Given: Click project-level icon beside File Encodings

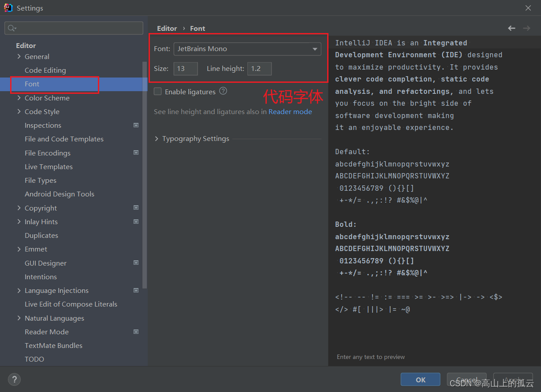Looking at the screenshot, I should click(136, 153).
